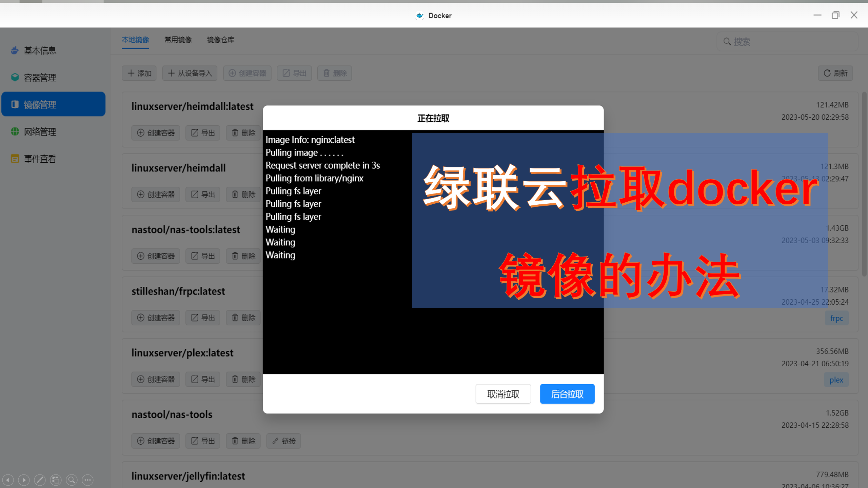
Task: Click the 'Pulling from library/nginx' log line
Action: coord(314,178)
